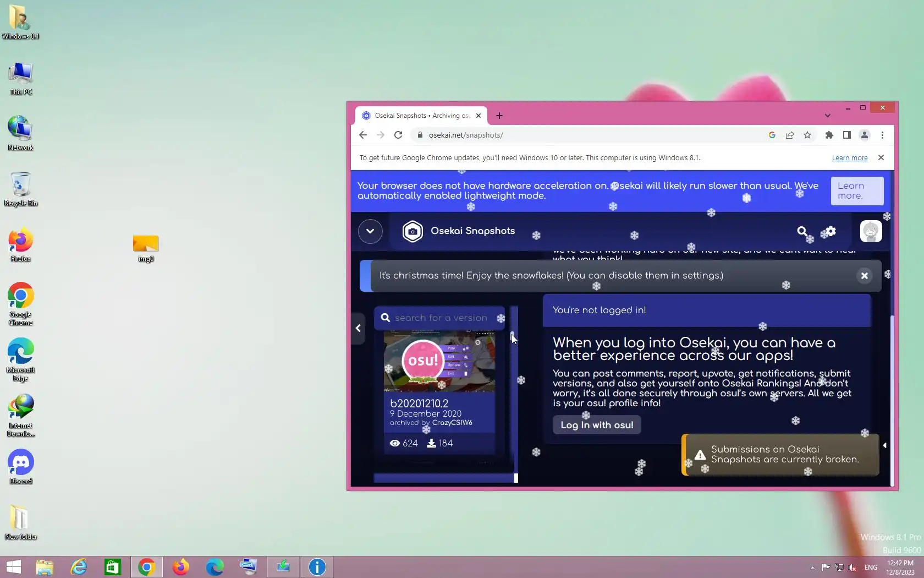Share this page via the address bar
The height and width of the screenshot is (578, 924).
pos(790,135)
